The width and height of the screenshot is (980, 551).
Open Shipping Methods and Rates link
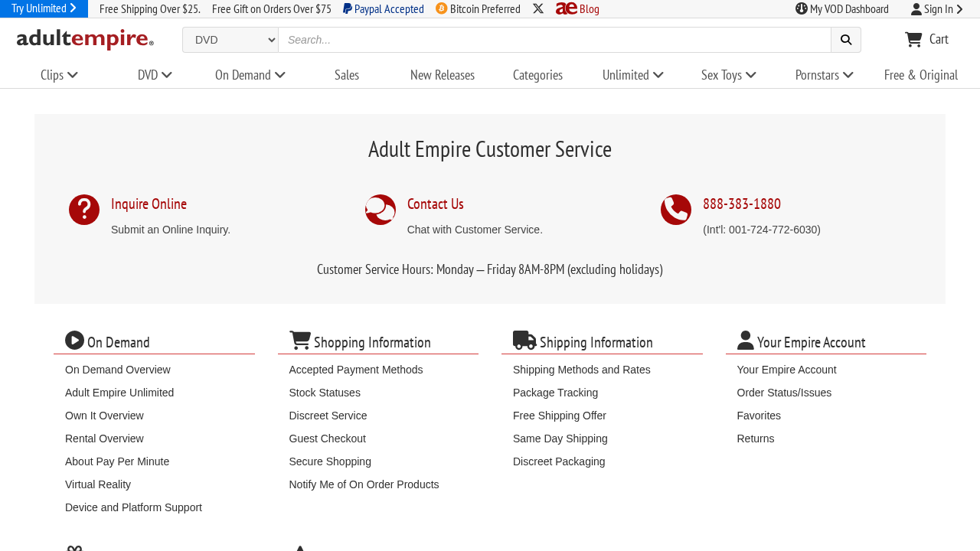point(582,370)
